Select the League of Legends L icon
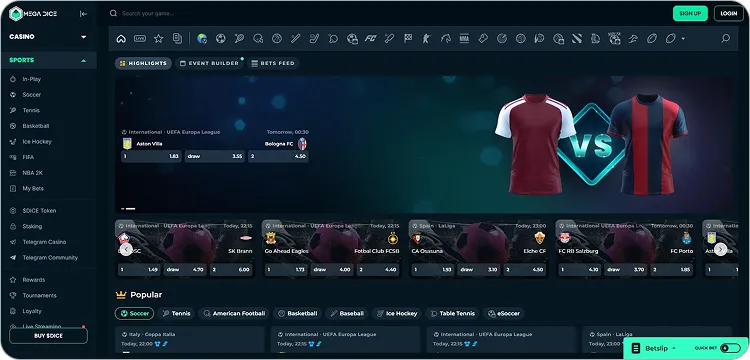Viewport: 750px width, 360px height. click(x=596, y=39)
